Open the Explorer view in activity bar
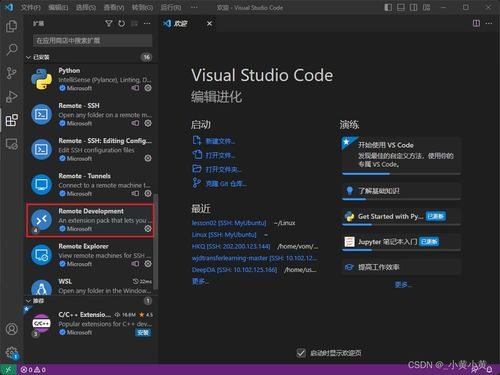500x375 pixels. [12, 26]
